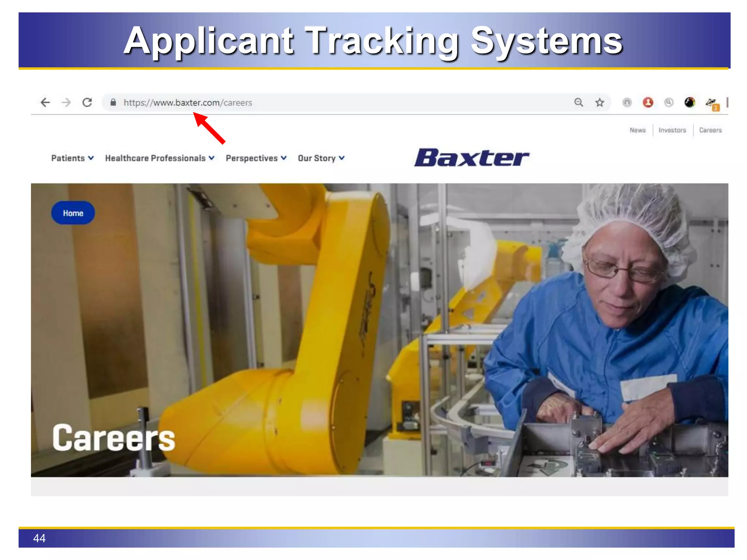The width and height of the screenshot is (747, 560).
Task: Open the Our Story dropdown menu
Action: pyautogui.click(x=321, y=158)
